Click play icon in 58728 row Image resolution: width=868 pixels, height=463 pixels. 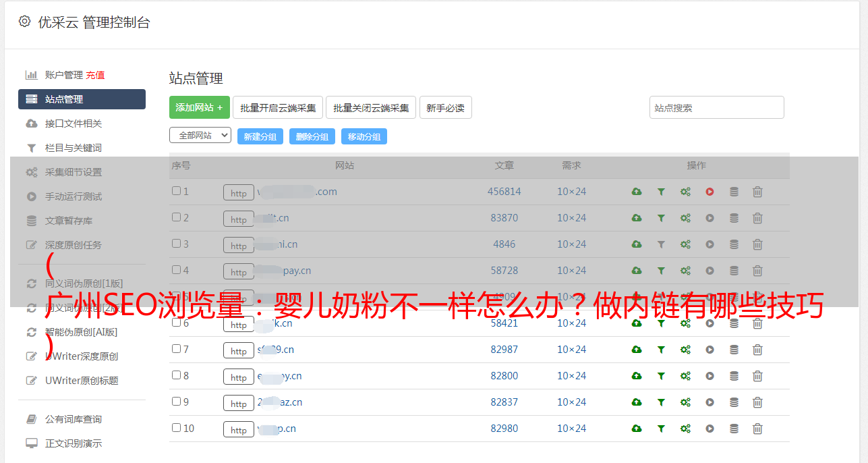(710, 271)
